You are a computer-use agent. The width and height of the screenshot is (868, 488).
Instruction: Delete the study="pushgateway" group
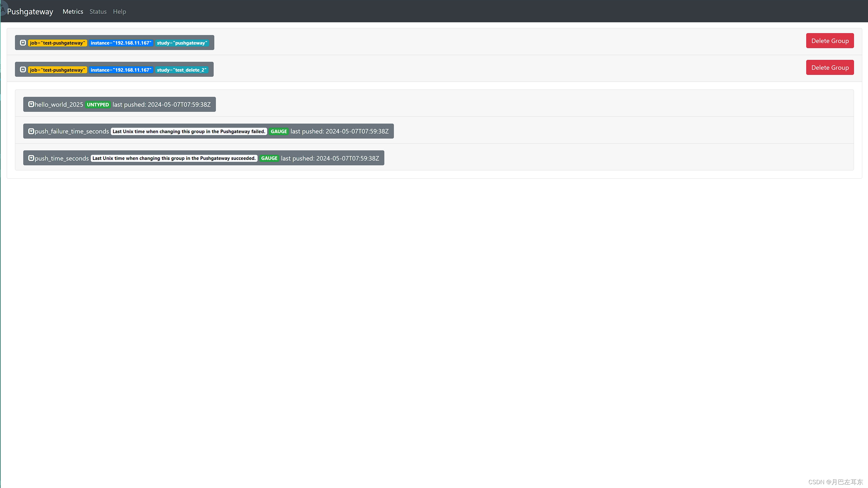click(829, 41)
